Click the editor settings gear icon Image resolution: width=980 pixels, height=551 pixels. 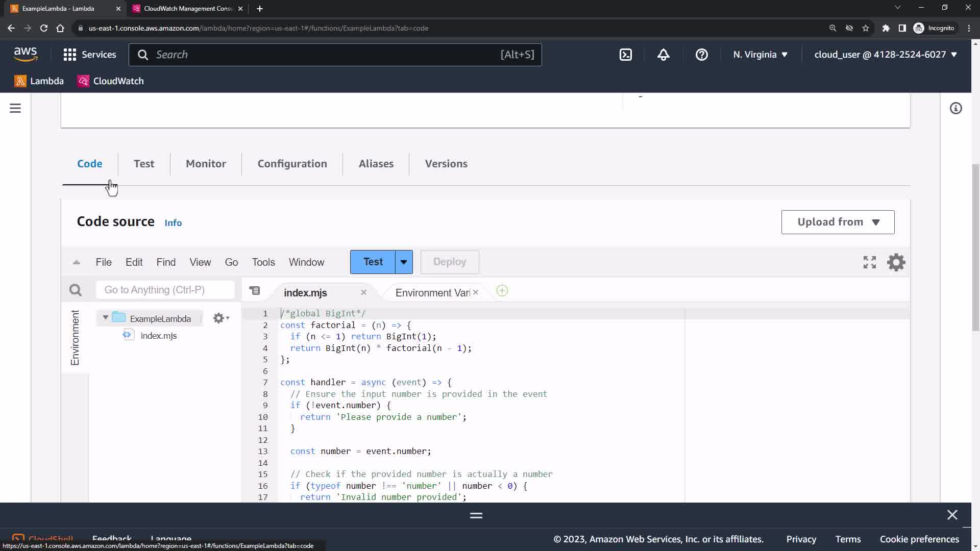[x=896, y=262]
